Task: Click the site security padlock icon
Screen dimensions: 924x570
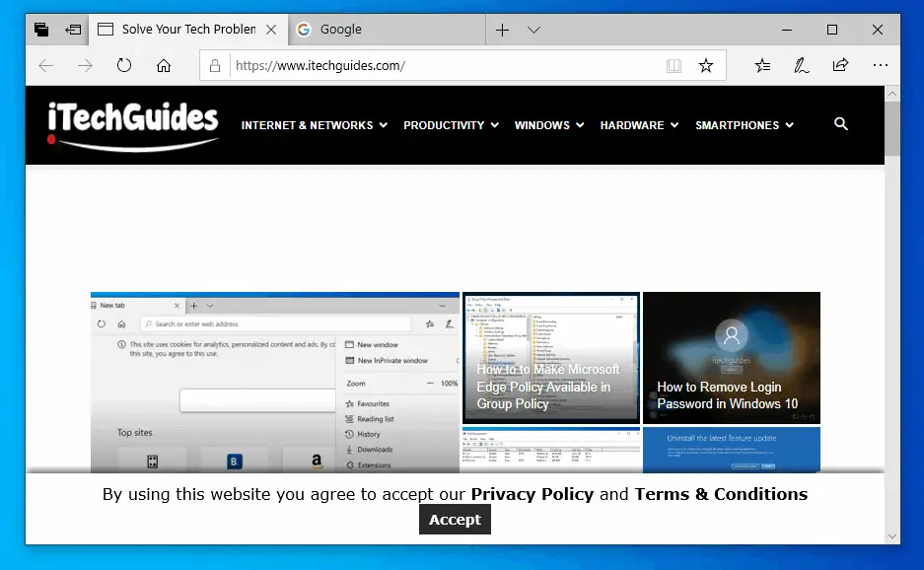Action: [x=215, y=65]
